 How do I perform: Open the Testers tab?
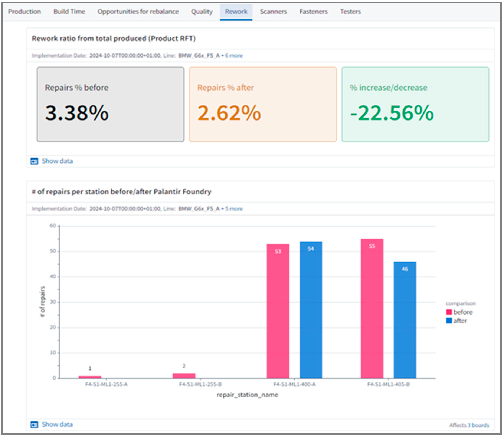(x=350, y=11)
